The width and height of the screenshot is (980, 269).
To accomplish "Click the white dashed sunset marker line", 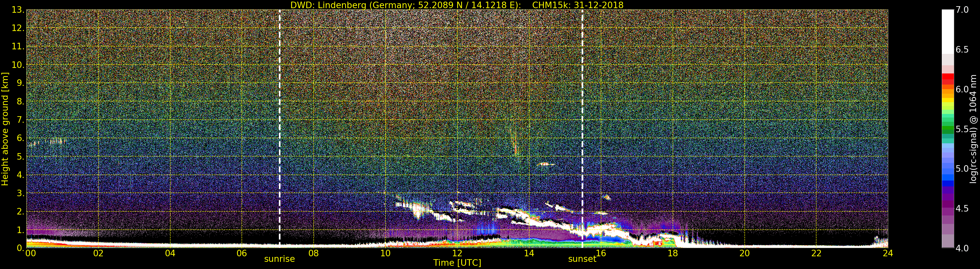I will tap(582, 128).
